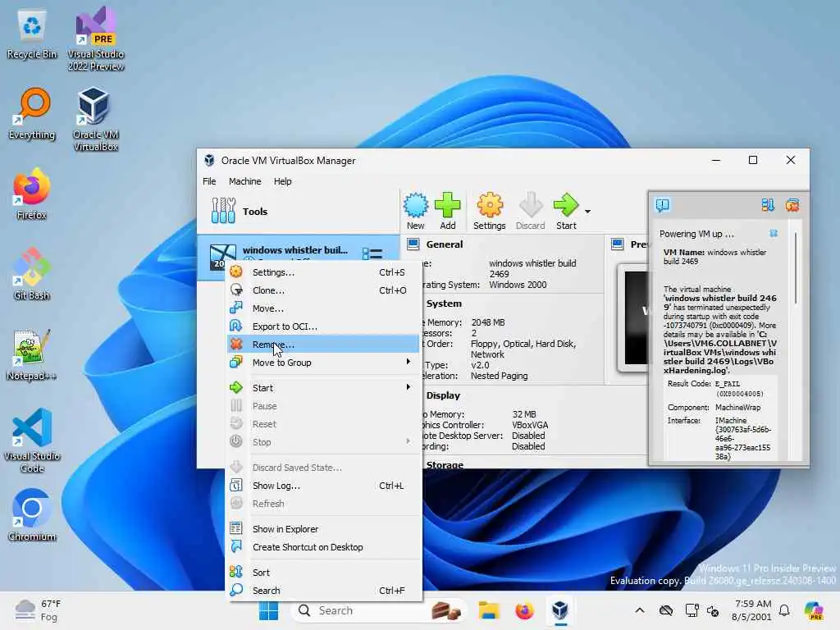The image size is (840, 630).
Task: Click the System section header
Action: [x=444, y=304]
